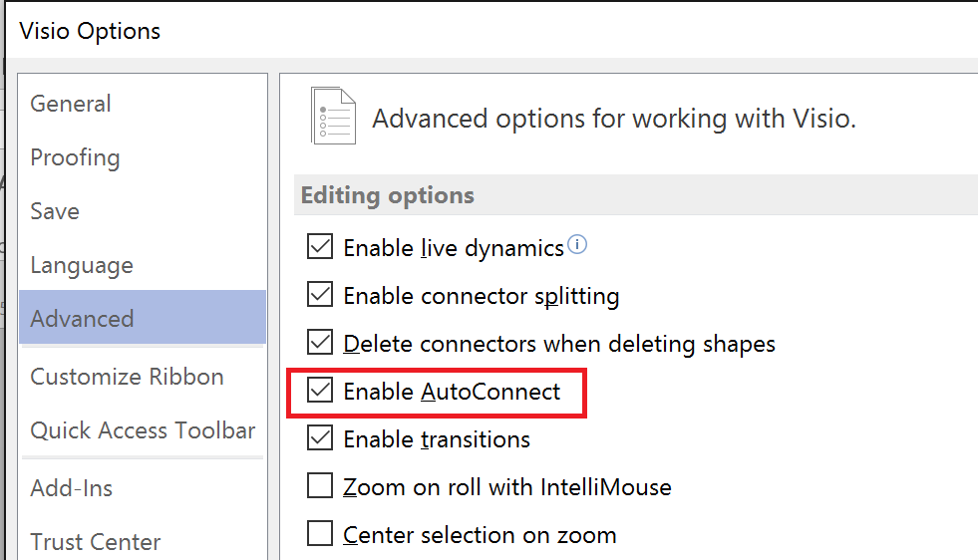Open Quick Access Toolbar settings

coord(143,430)
